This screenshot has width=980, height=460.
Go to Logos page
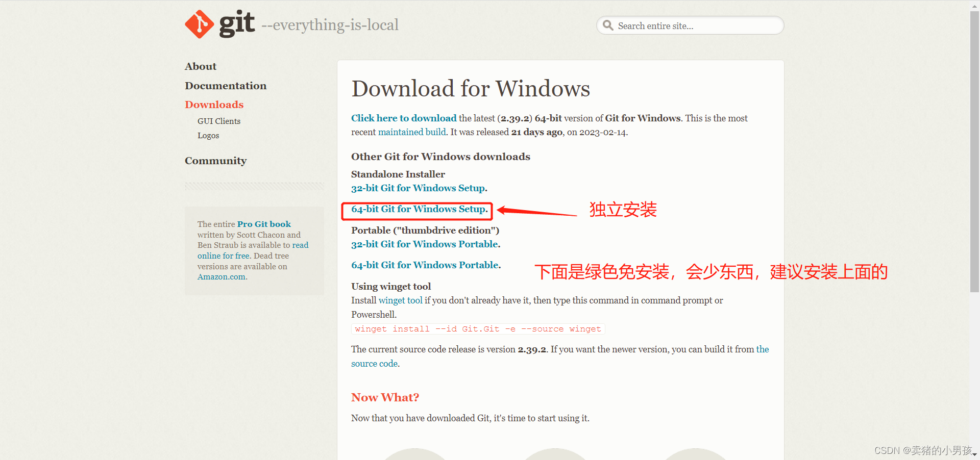[x=208, y=135]
